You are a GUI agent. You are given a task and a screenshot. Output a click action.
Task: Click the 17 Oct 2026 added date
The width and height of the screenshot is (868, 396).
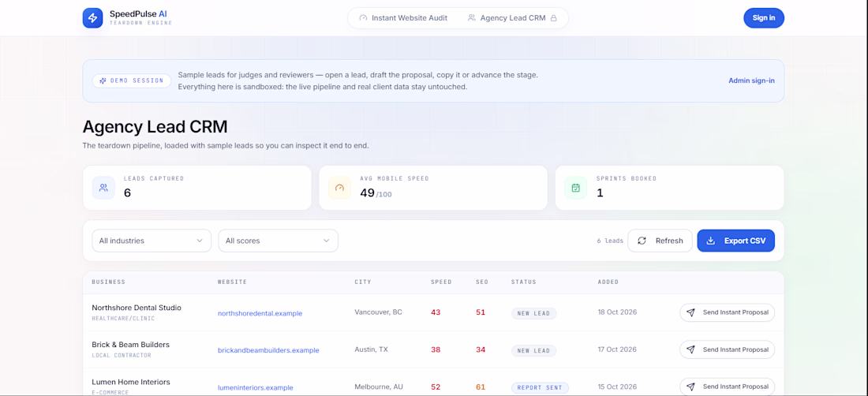tap(617, 349)
